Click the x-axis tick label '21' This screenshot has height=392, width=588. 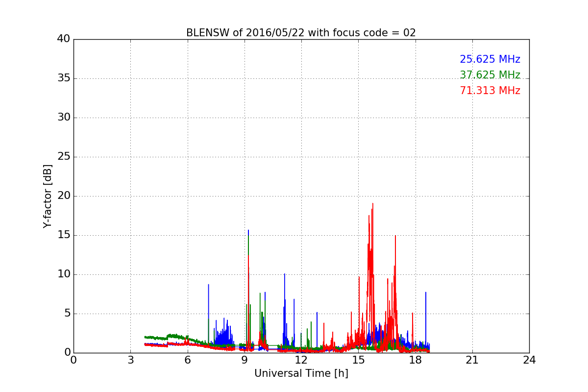tap(472, 360)
